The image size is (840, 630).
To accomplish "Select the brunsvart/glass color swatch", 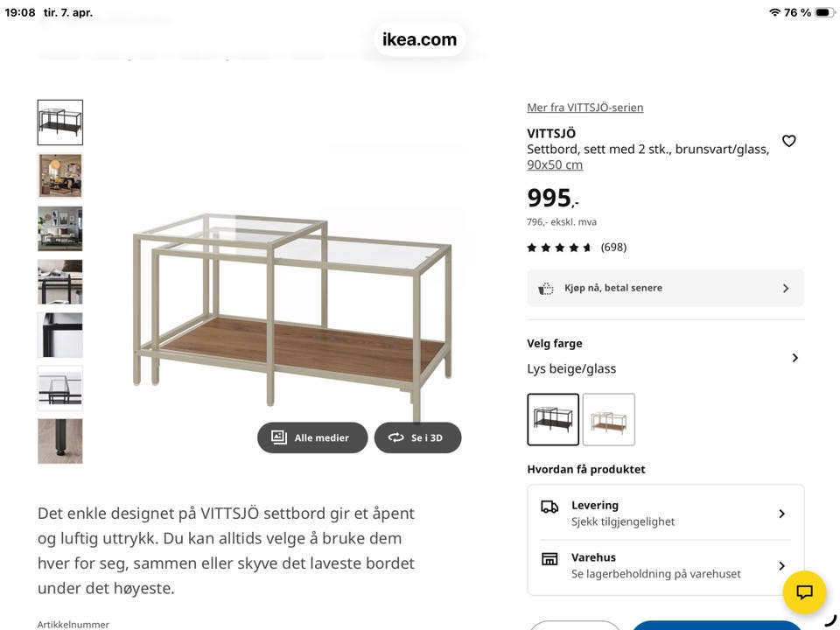I will [553, 420].
